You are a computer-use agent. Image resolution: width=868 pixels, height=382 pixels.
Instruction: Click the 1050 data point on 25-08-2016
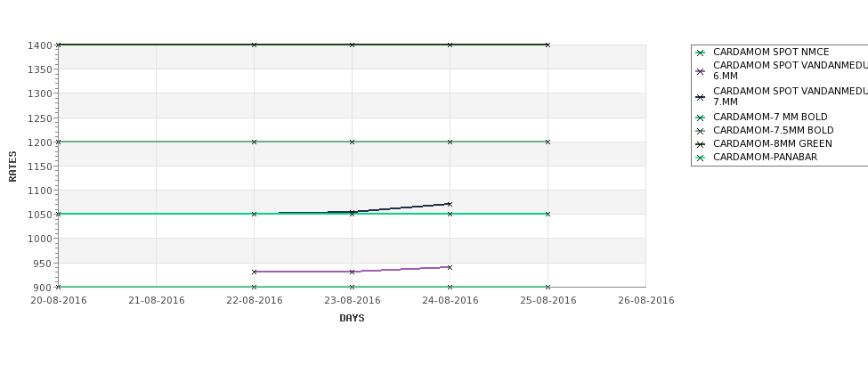click(x=548, y=215)
